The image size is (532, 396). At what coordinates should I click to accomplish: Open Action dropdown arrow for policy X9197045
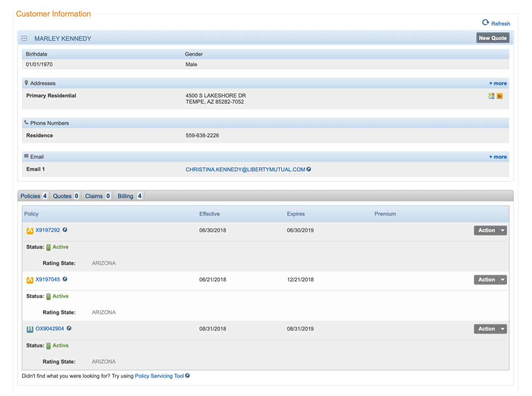pos(502,280)
